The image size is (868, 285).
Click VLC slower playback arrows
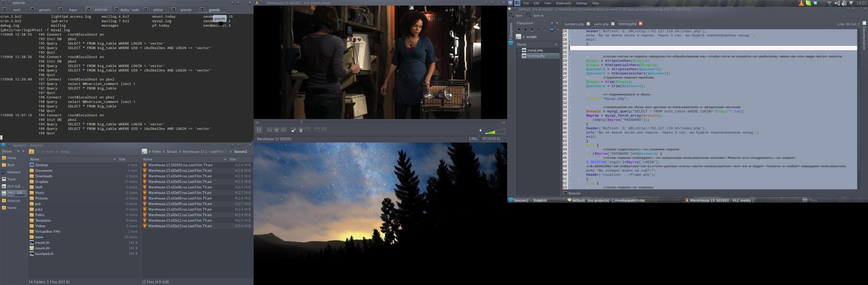tap(257, 123)
